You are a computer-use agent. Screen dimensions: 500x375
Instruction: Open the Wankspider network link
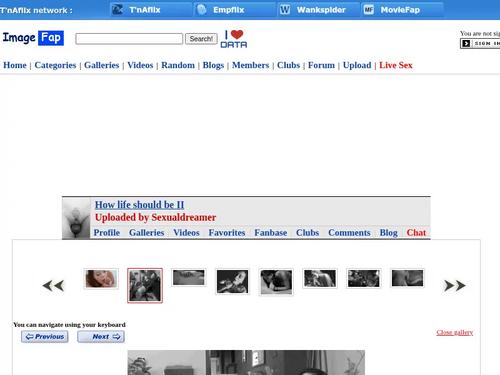(x=319, y=10)
